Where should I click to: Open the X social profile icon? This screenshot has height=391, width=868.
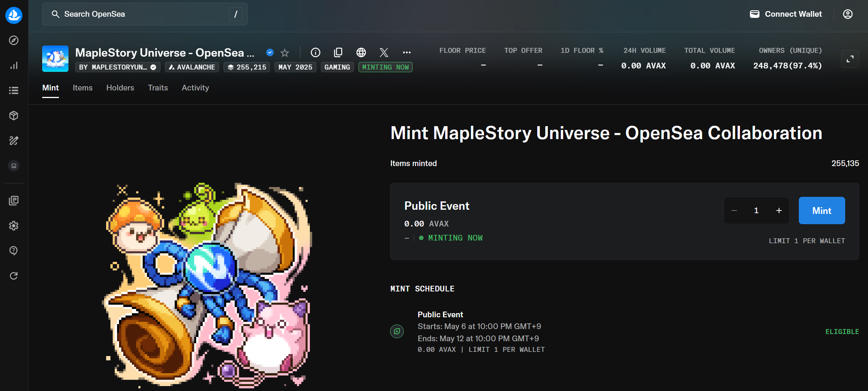[384, 52]
